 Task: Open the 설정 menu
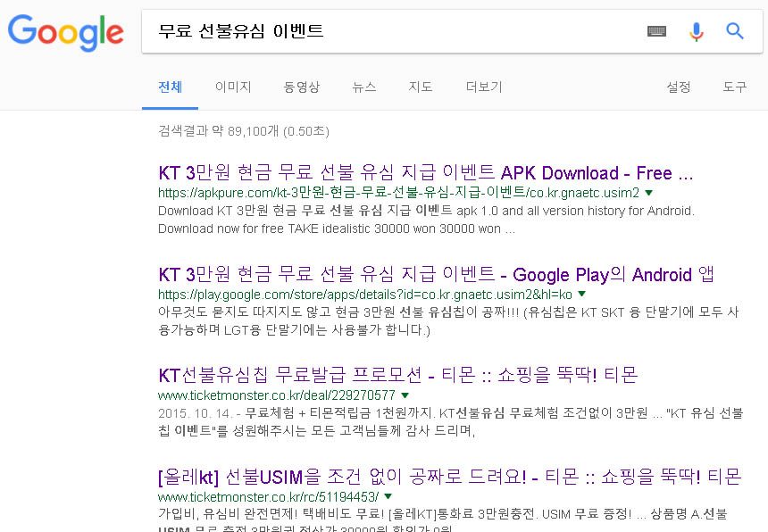click(x=678, y=87)
